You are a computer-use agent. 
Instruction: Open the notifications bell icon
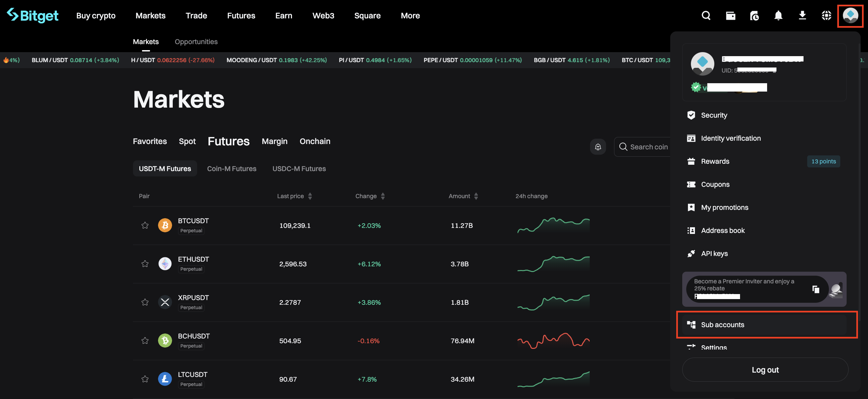(778, 15)
